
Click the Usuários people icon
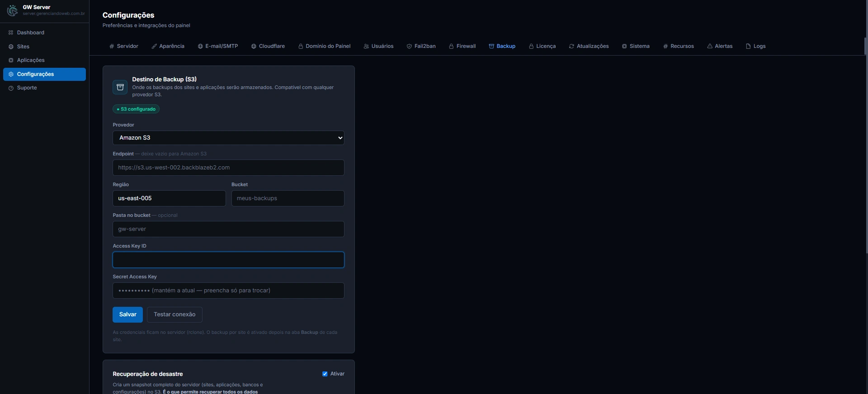[x=366, y=46]
